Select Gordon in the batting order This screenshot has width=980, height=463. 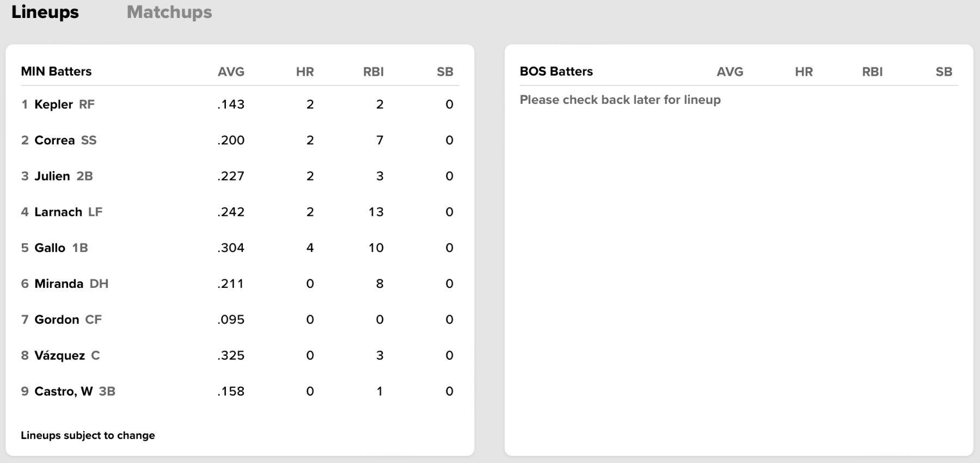point(57,320)
